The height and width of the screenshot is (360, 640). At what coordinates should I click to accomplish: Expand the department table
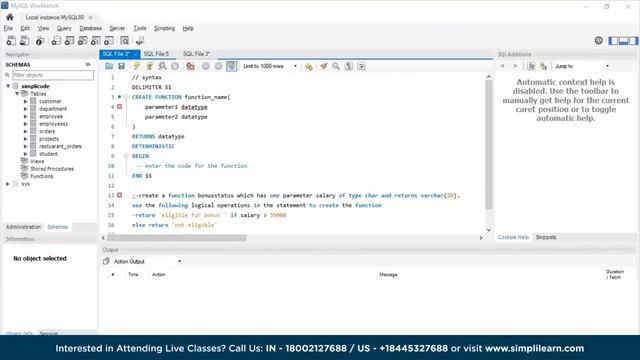(x=25, y=109)
